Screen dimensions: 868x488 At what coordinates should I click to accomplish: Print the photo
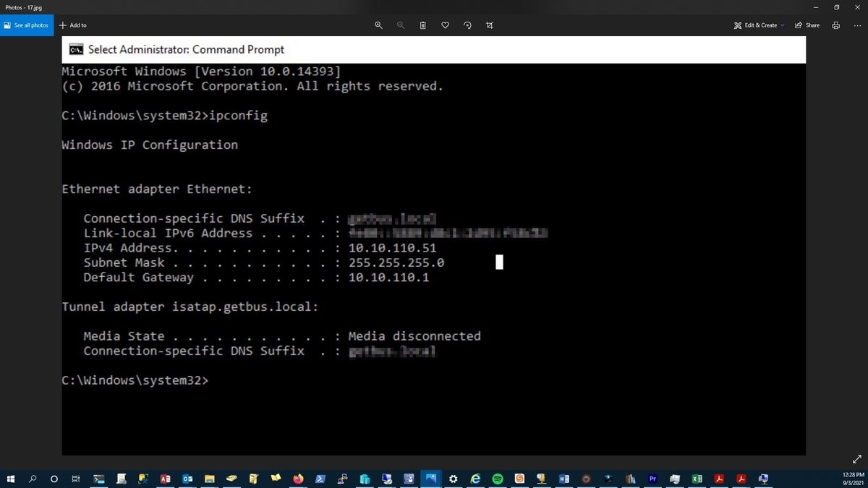tap(835, 25)
